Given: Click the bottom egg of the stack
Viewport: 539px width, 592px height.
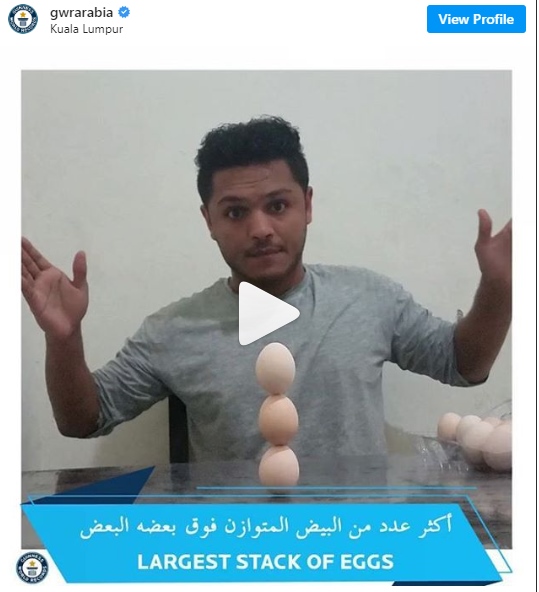Looking at the screenshot, I should click(279, 466).
